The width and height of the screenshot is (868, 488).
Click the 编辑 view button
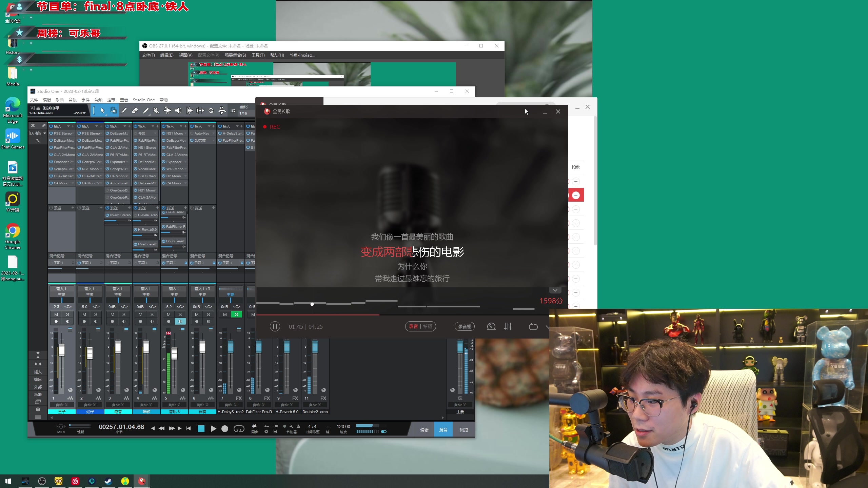pos(424,430)
